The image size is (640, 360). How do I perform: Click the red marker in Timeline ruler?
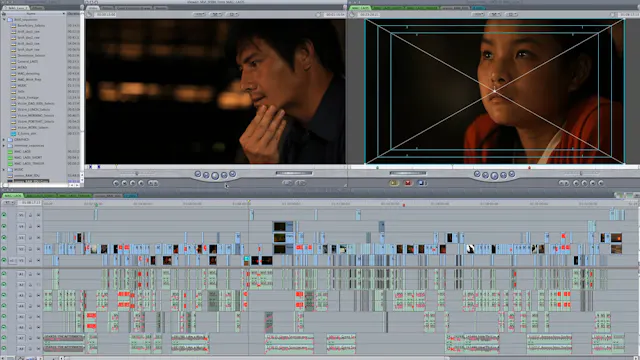404,205
